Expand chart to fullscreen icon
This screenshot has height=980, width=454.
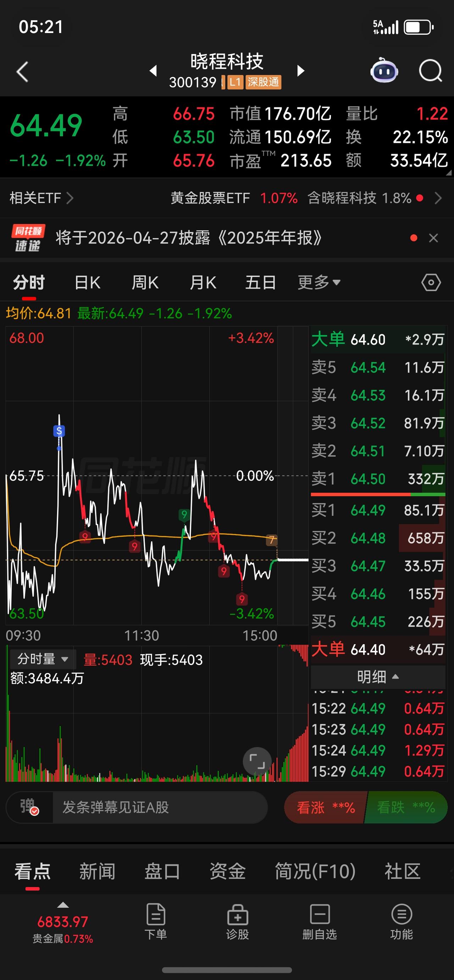point(257,762)
